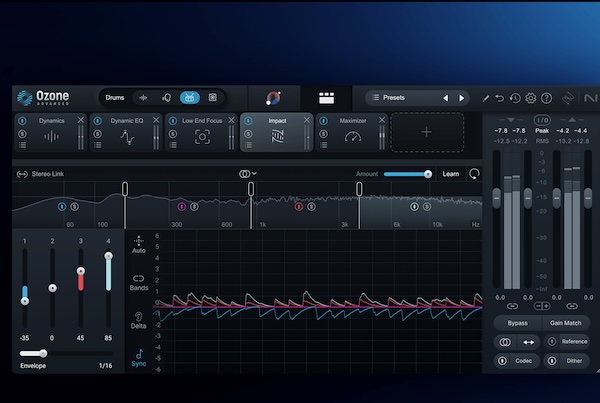The image size is (600, 403).
Task: Click the Ozone Advanced logo
Action: [43, 98]
